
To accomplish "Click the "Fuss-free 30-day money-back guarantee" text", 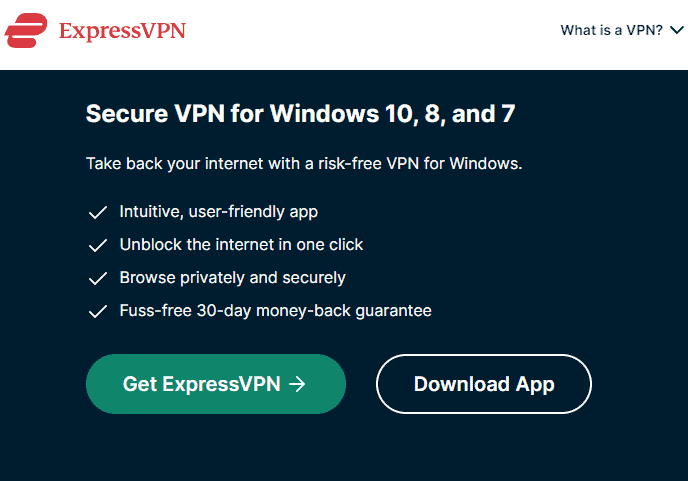I will pyautogui.click(x=276, y=311).
